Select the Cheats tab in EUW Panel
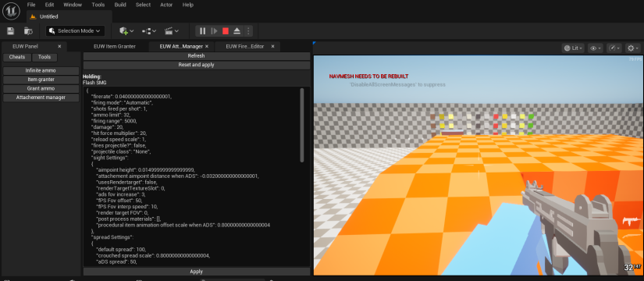This screenshot has width=644, height=281. point(17,57)
